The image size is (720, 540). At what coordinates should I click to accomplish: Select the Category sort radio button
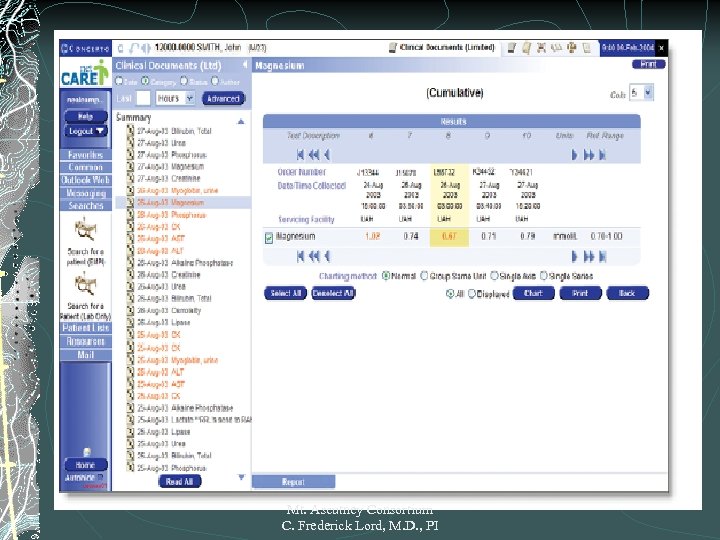click(145, 81)
